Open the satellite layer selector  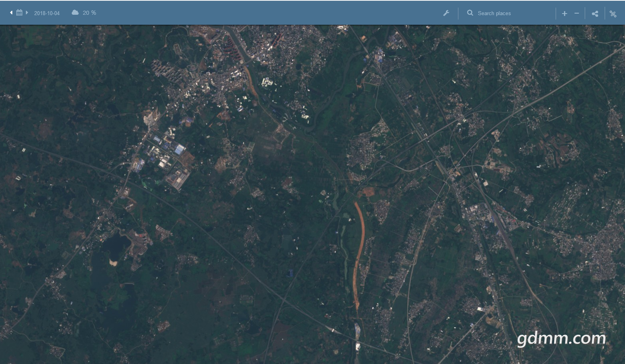coord(613,14)
